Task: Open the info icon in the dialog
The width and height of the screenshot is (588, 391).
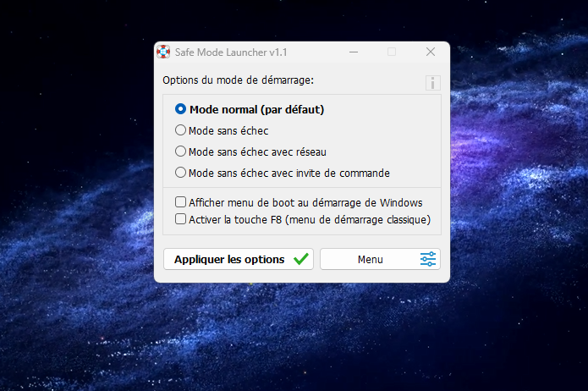Action: (x=432, y=83)
